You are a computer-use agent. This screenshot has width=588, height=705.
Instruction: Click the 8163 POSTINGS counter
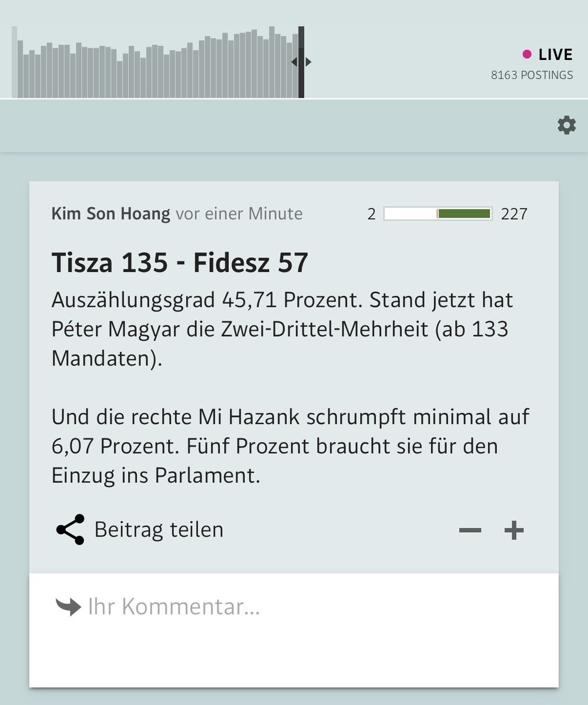pyautogui.click(x=532, y=75)
